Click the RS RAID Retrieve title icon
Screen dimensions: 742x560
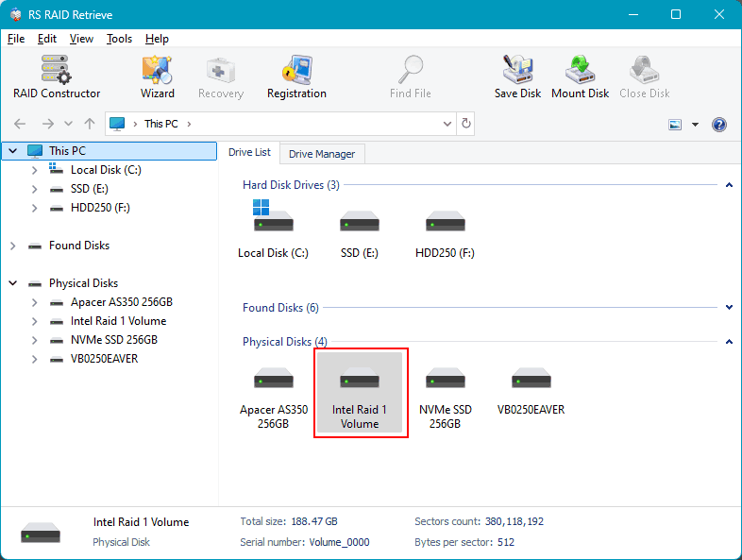(x=16, y=15)
